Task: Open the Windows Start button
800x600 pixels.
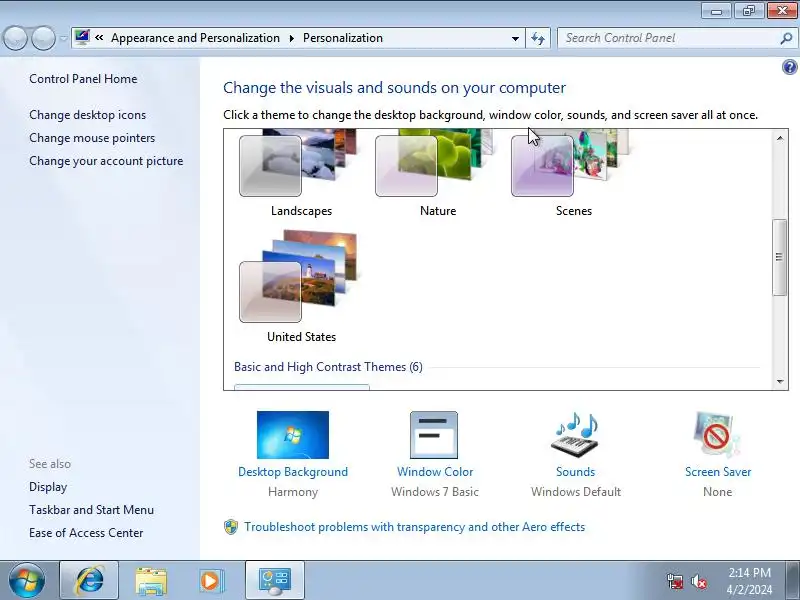Action: 27,580
